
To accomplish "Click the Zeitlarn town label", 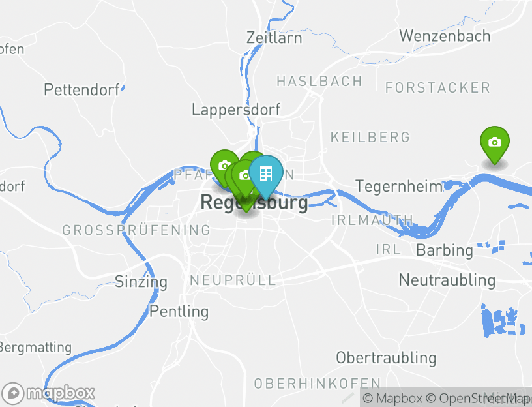I will click(274, 37).
